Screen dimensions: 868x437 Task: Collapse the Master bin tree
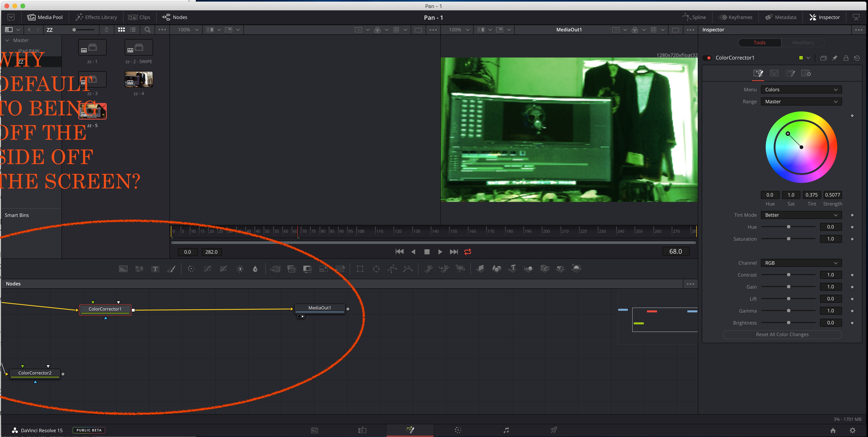click(7, 40)
